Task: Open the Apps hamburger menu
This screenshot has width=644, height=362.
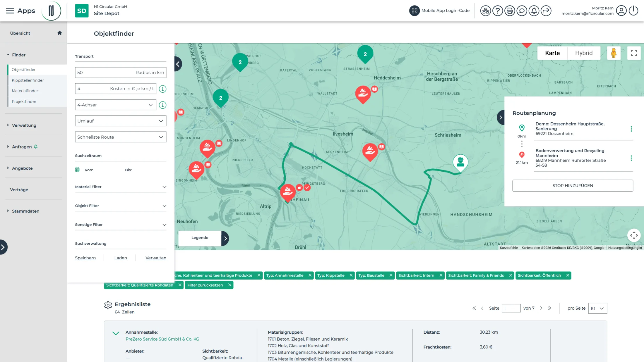Action: click(10, 11)
